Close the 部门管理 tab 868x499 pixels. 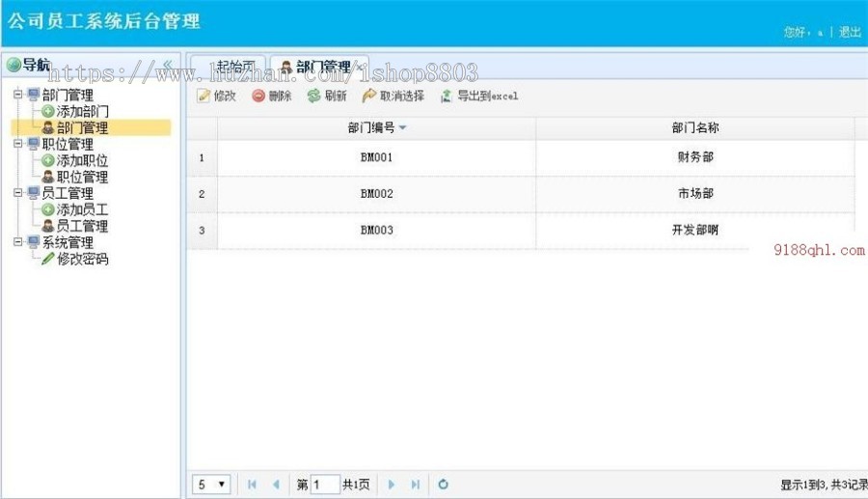(x=360, y=67)
